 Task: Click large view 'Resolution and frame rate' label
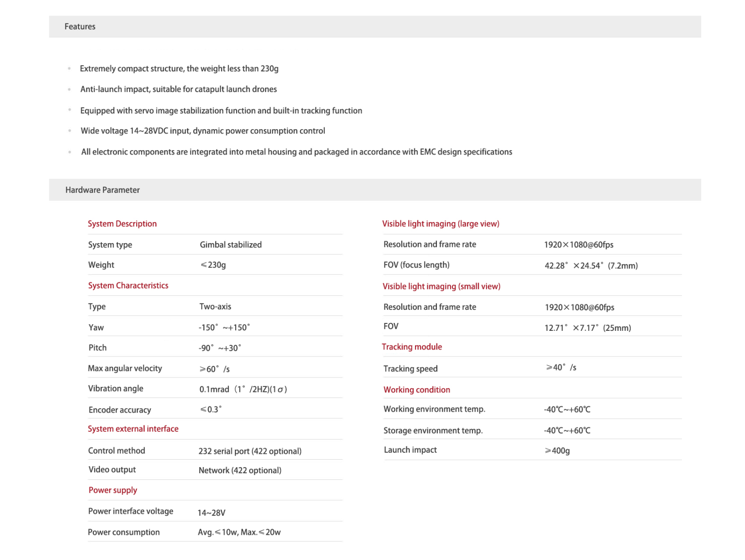[430, 245]
